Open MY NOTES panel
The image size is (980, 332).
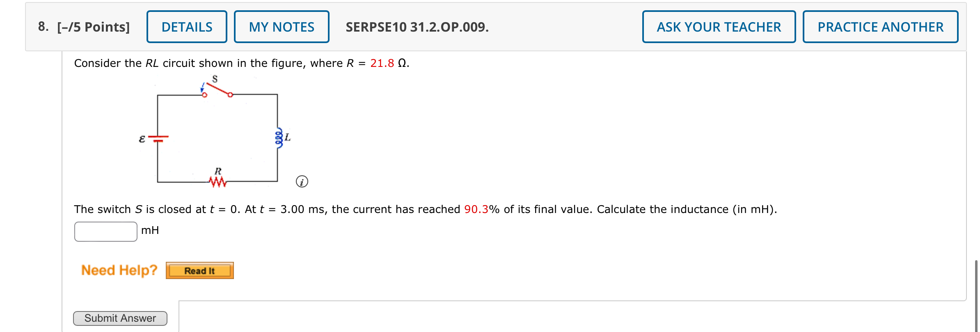(x=282, y=26)
